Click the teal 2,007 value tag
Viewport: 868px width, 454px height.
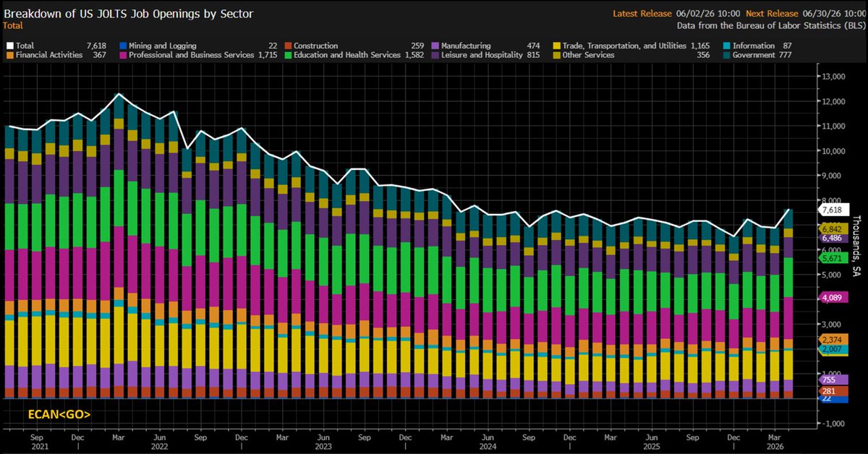833,349
